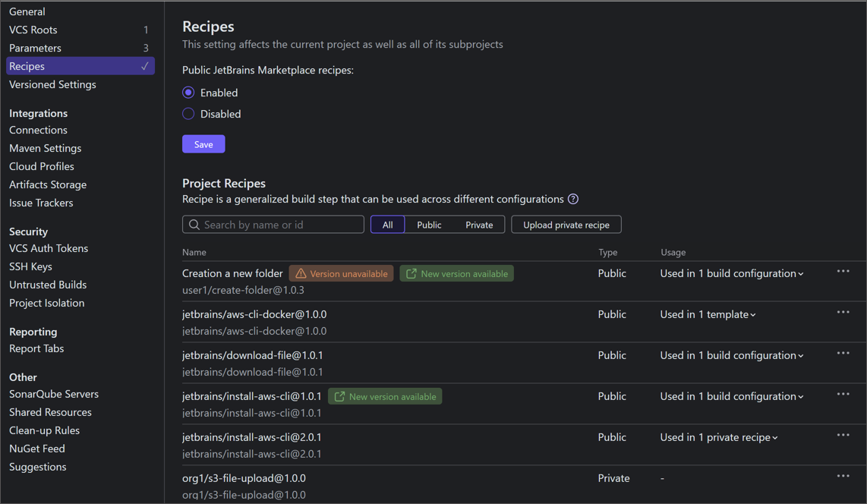Screen dimensions: 867x504
Task: Open the help tooltip about recipes
Action: 573,199
